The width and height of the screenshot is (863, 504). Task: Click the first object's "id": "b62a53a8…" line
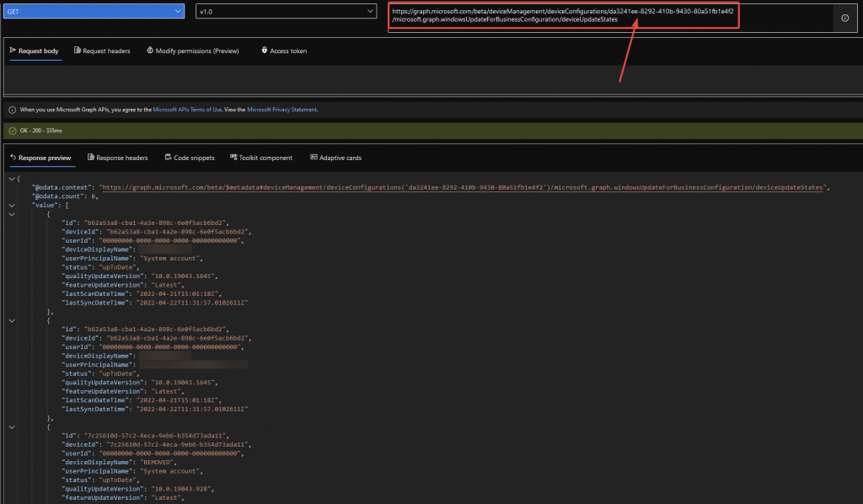tap(145, 223)
